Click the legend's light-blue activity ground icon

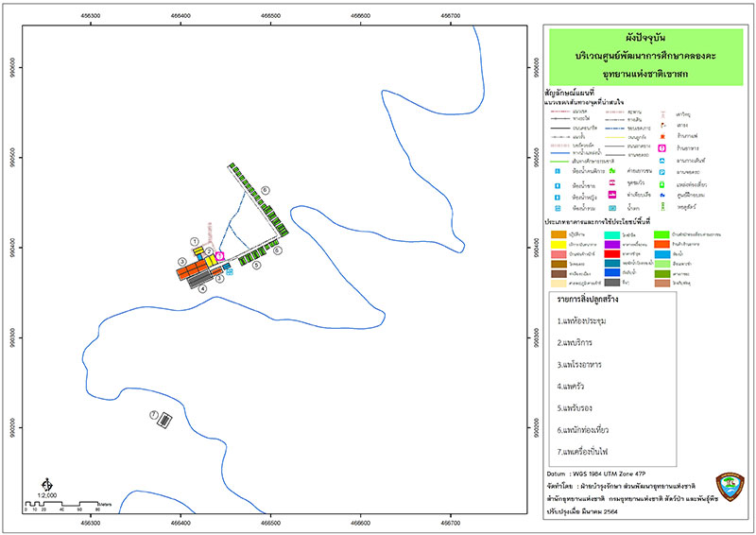tap(662, 161)
